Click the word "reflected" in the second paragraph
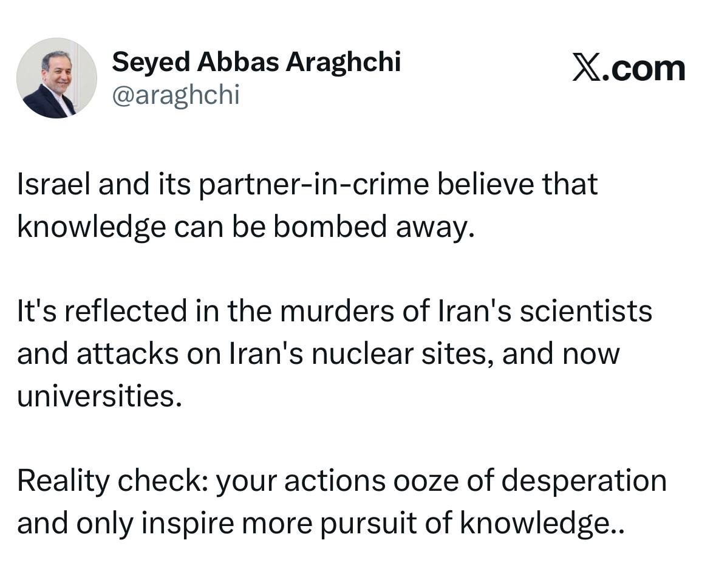Screen dimensions: 716x588 [x=126, y=312]
